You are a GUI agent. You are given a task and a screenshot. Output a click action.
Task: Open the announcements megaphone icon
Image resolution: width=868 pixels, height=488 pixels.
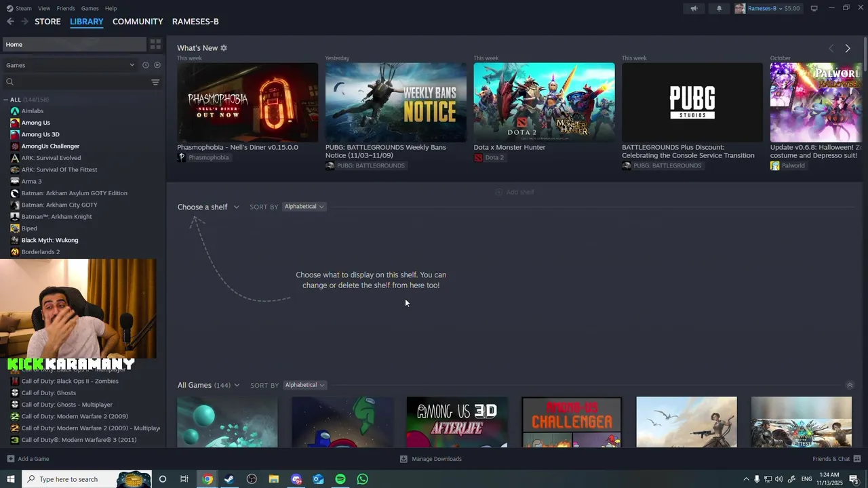tap(694, 8)
